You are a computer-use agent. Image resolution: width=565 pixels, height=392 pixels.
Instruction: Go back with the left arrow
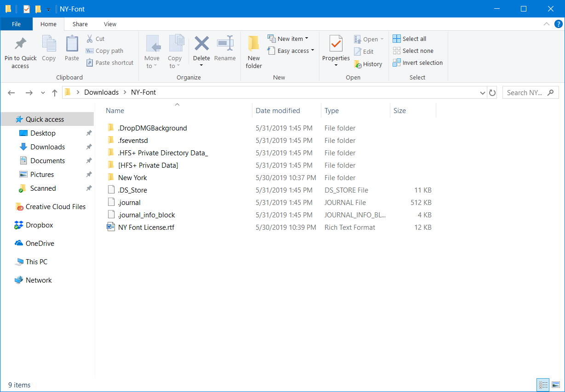12,92
